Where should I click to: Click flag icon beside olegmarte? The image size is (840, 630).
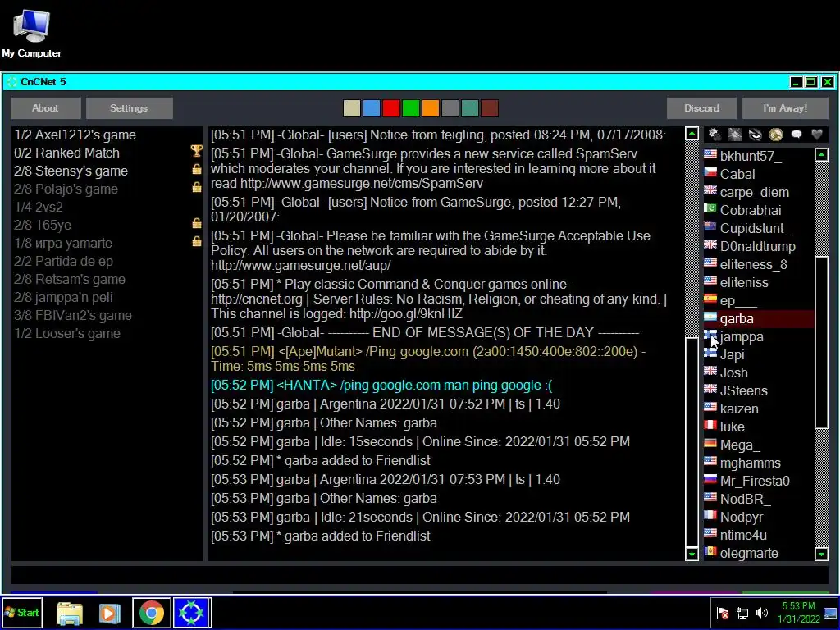point(710,552)
